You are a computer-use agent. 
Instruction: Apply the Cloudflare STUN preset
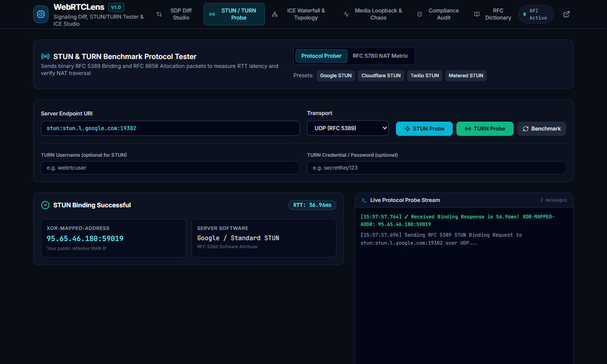[x=381, y=75]
